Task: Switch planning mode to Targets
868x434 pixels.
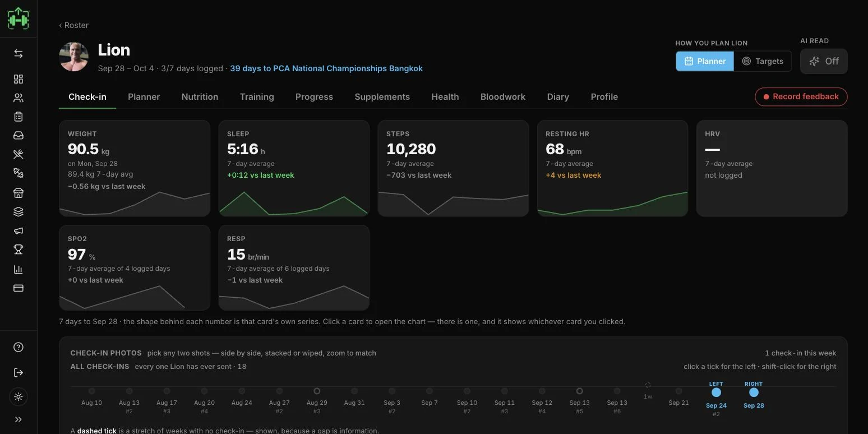Action: (x=763, y=61)
